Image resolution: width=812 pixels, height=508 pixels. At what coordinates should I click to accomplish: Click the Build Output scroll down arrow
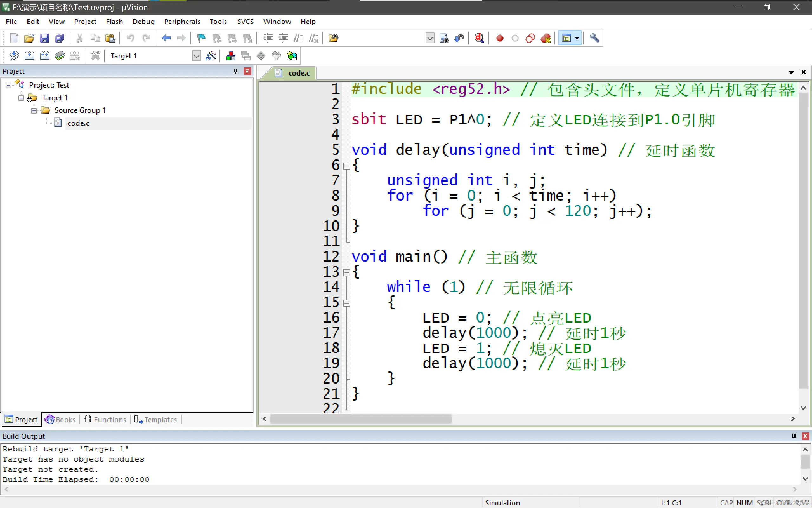805,479
